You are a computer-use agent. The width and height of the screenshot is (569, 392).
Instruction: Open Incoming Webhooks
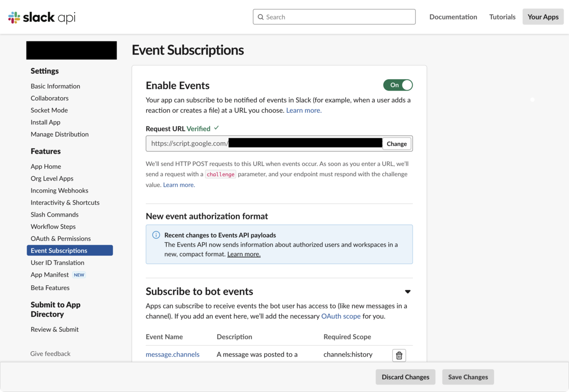point(60,191)
